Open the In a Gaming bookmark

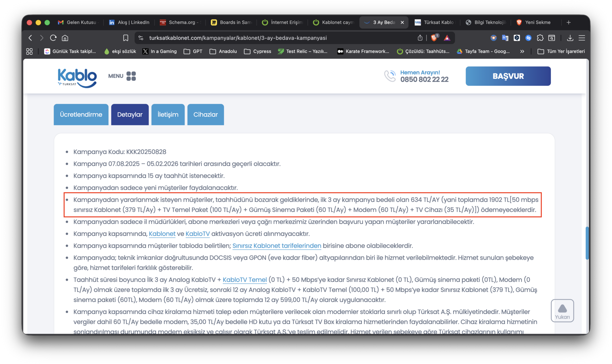tap(160, 51)
